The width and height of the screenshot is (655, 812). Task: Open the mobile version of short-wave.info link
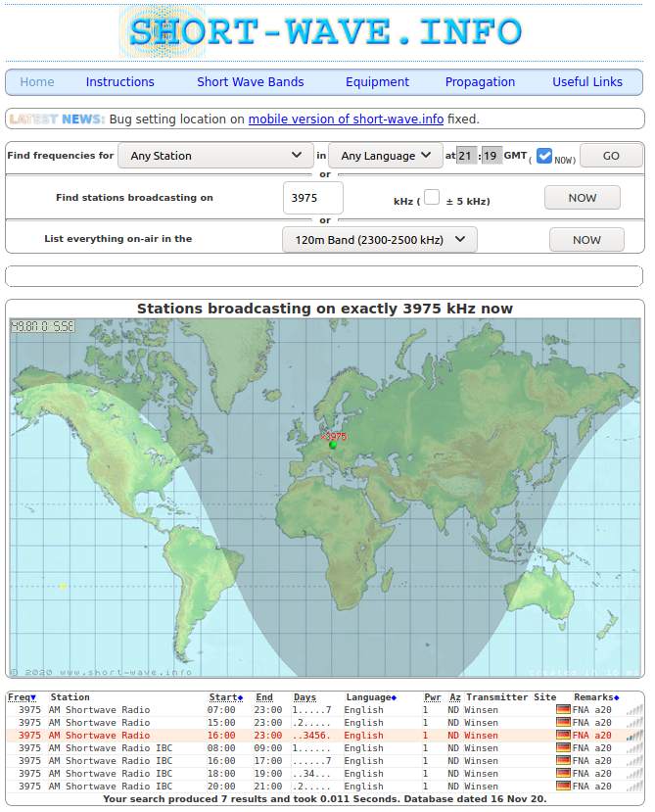tap(346, 119)
